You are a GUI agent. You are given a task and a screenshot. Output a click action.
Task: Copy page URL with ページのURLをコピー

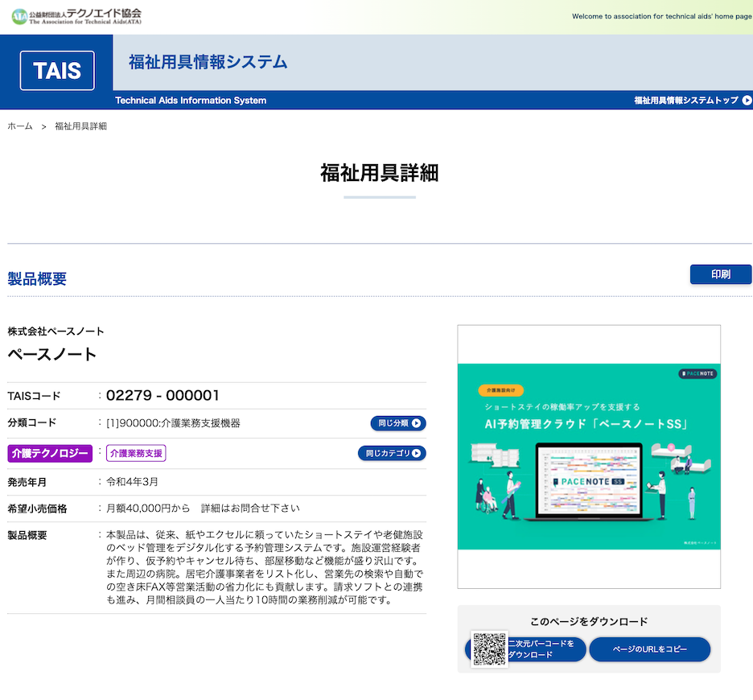(x=649, y=649)
